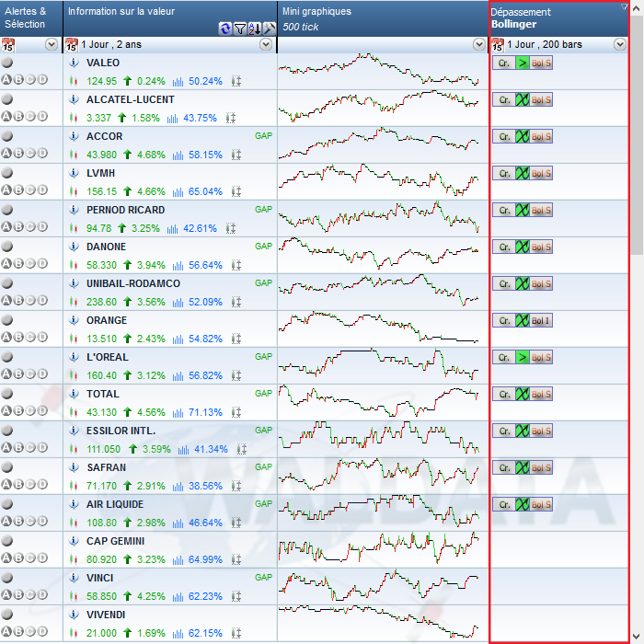
Task: Click the range icon at end of VALEO row
Action: click(x=236, y=81)
